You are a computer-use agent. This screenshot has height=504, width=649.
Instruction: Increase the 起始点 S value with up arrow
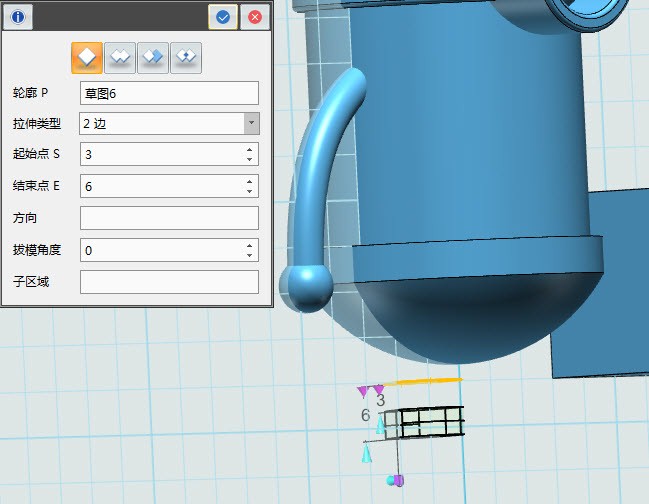tap(249, 150)
